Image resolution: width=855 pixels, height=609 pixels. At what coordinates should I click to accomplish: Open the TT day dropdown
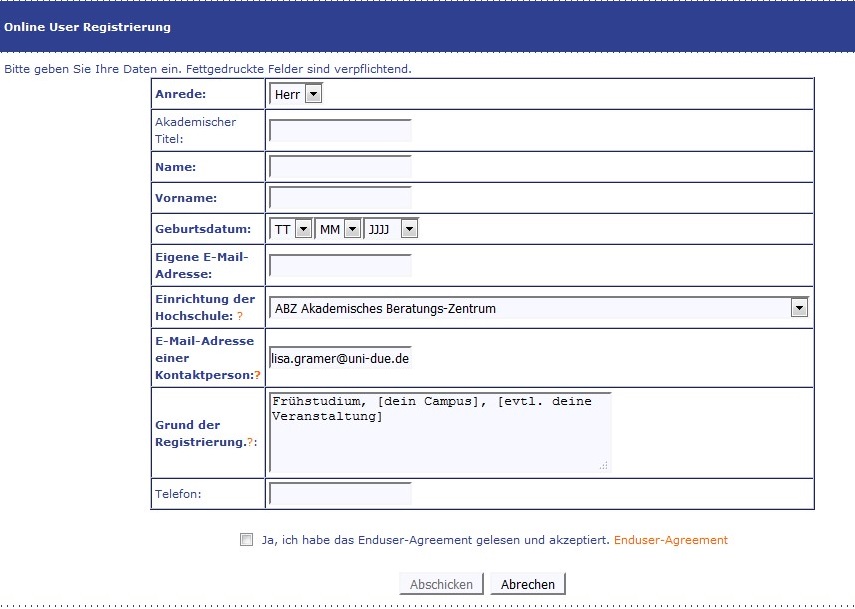tap(291, 230)
